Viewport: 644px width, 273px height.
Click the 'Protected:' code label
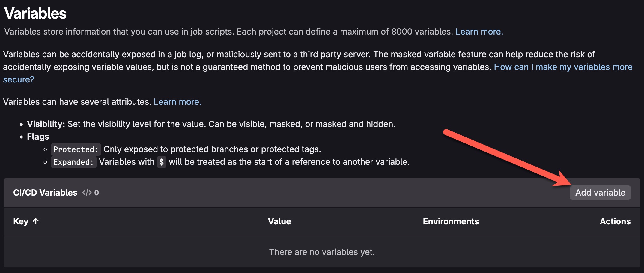coord(76,149)
